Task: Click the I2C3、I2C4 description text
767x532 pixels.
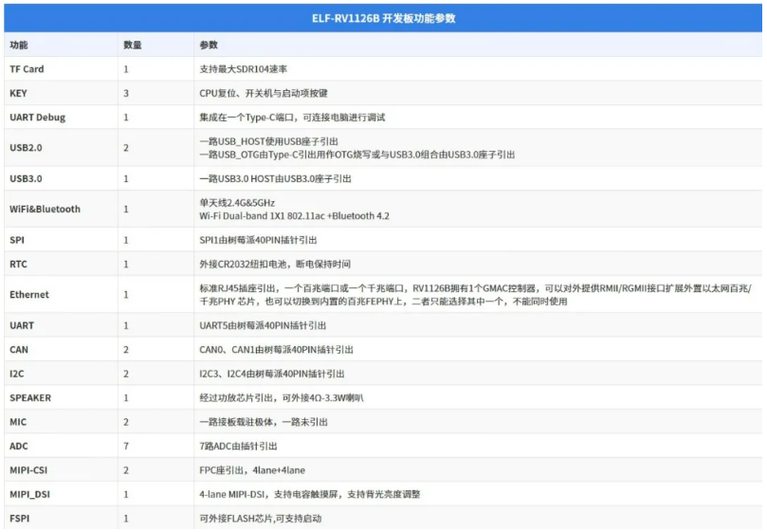Action: click(272, 374)
